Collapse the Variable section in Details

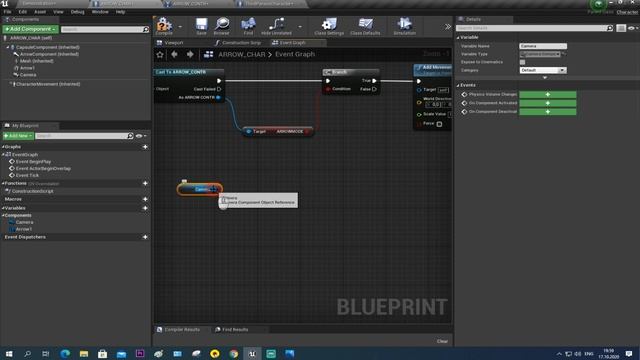458,38
